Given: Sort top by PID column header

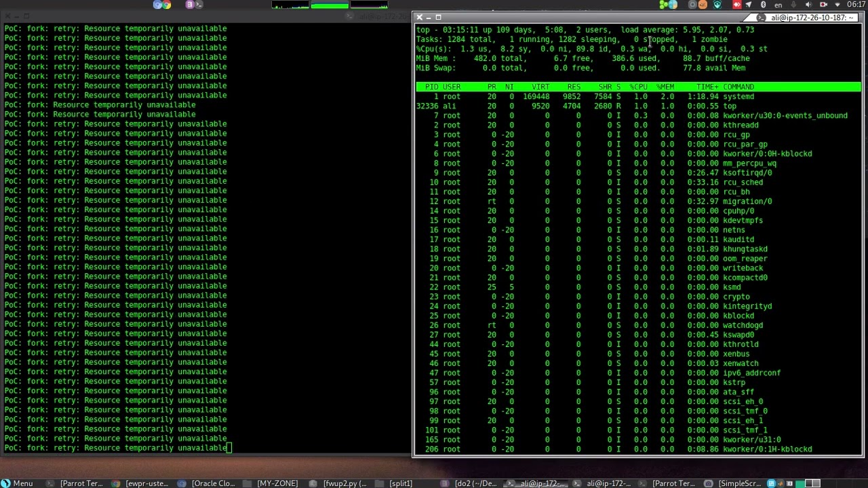Looking at the screenshot, I should click(x=431, y=87).
